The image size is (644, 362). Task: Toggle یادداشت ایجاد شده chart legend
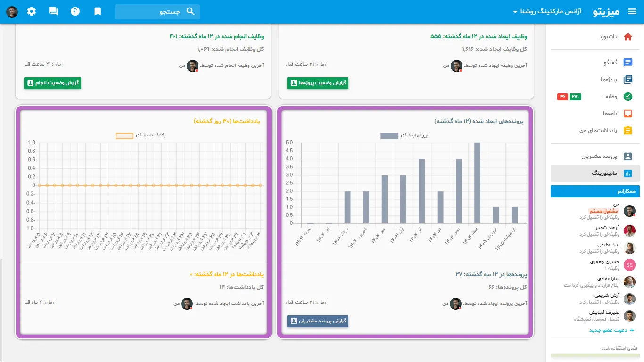coord(141,136)
